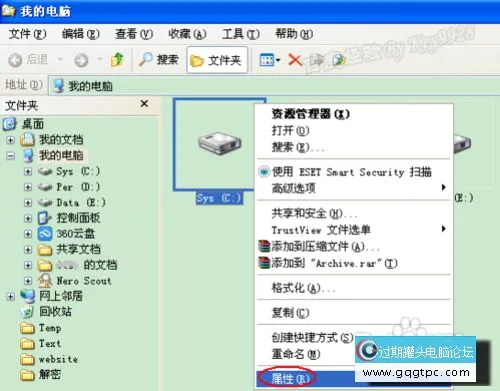
Task: Open the 收藏(A) menu
Action: point(187,34)
